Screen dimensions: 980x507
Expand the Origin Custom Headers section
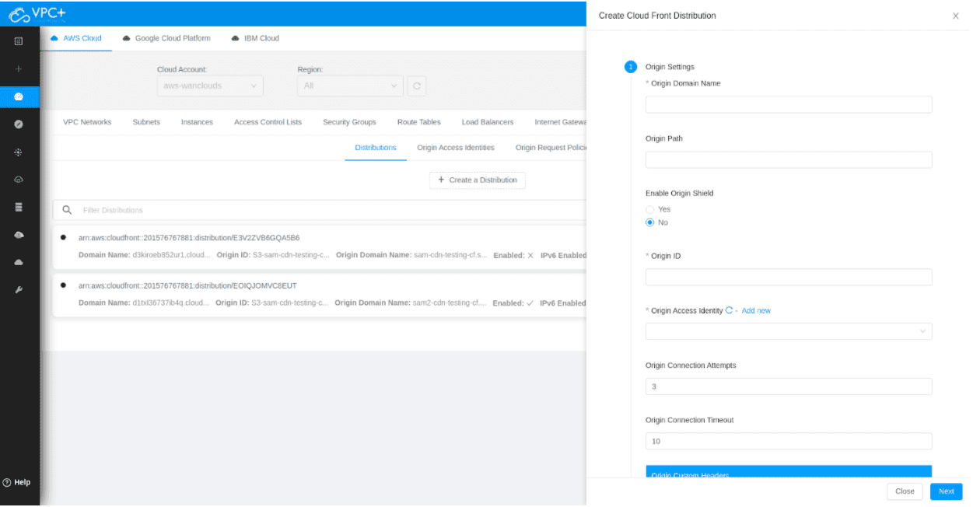tap(789, 472)
